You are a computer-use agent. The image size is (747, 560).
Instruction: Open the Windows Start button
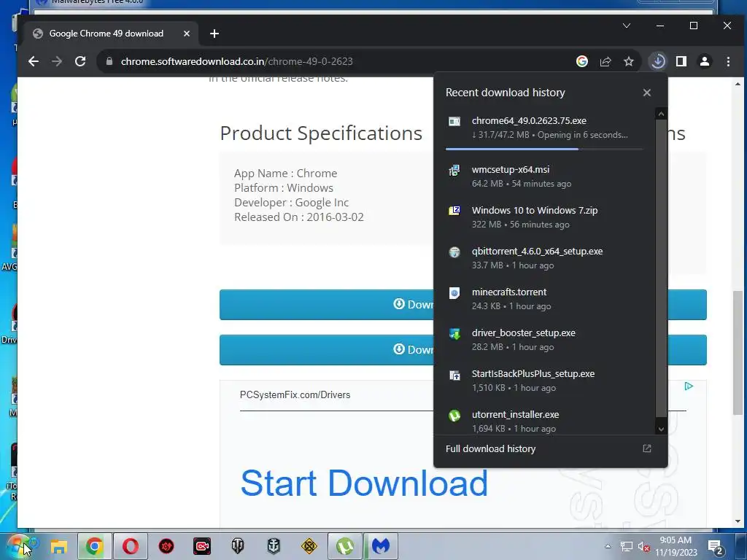click(x=18, y=545)
